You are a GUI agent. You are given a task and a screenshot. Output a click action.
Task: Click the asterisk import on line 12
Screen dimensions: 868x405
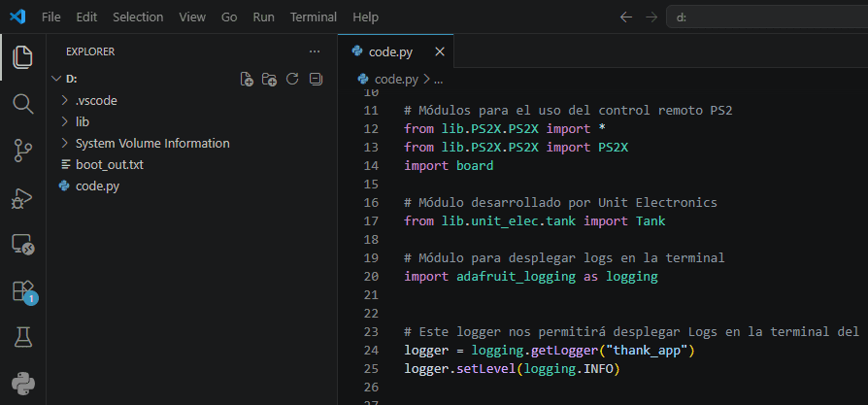point(602,128)
